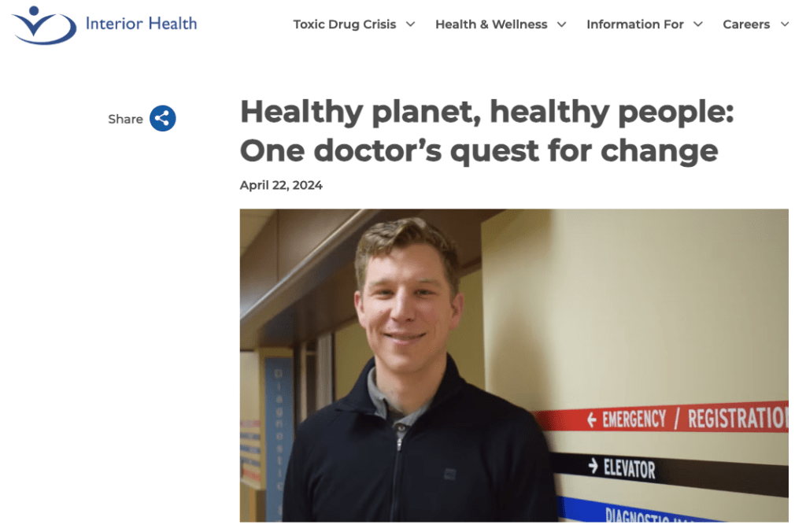Click the Interior Health figure logo icon

click(x=44, y=24)
